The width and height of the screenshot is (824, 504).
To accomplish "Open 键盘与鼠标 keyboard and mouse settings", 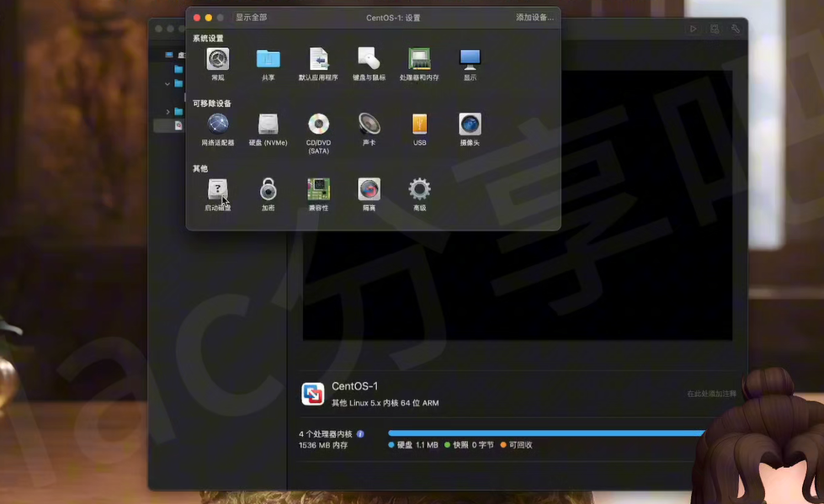I will [x=369, y=59].
